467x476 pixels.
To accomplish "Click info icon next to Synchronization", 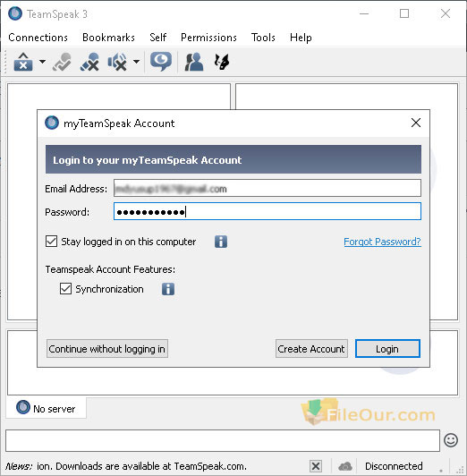I will click(x=168, y=289).
